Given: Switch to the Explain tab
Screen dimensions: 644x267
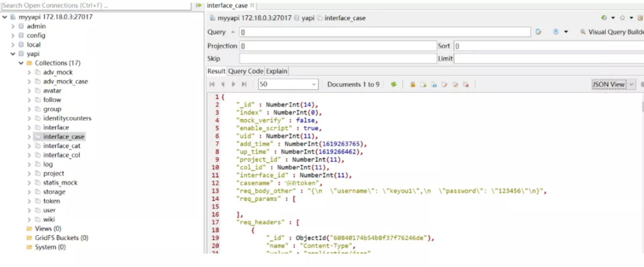Looking at the screenshot, I should pyautogui.click(x=276, y=71).
